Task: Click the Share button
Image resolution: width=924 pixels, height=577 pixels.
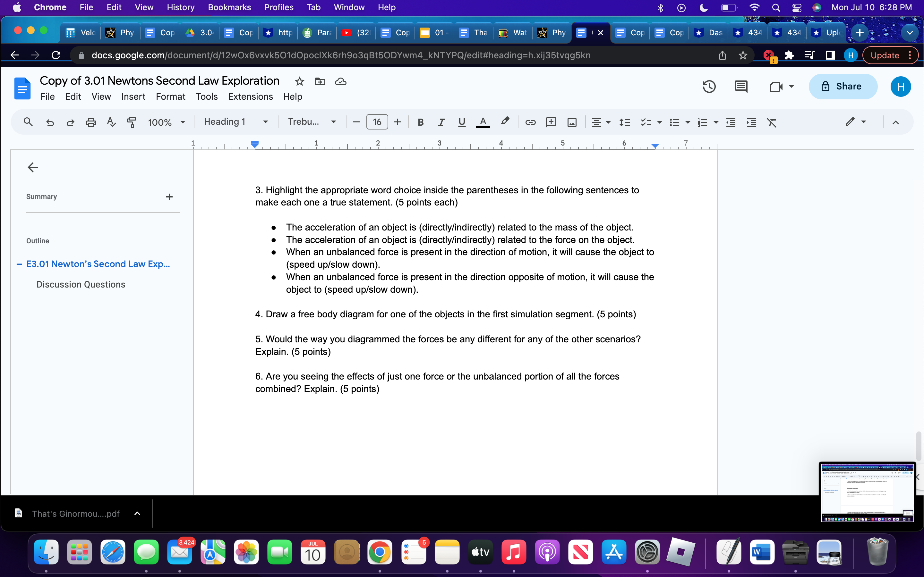Action: pyautogui.click(x=843, y=86)
